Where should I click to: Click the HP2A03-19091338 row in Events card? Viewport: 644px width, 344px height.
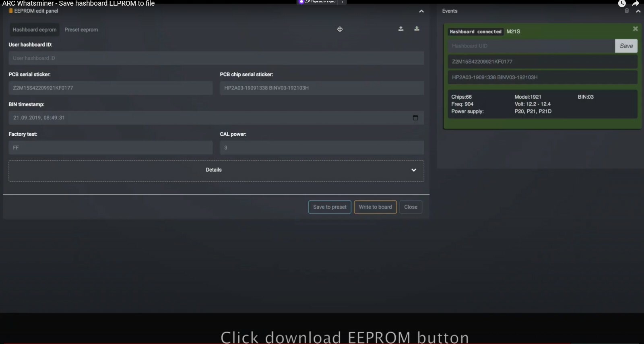tap(543, 77)
